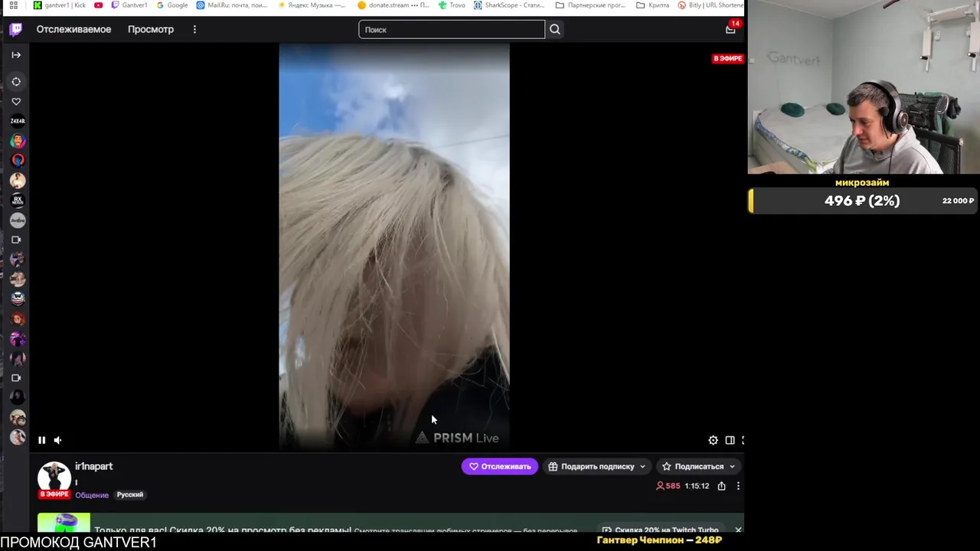980x551 pixels.
Task: Toggle theatre mode in the player
Action: (730, 440)
